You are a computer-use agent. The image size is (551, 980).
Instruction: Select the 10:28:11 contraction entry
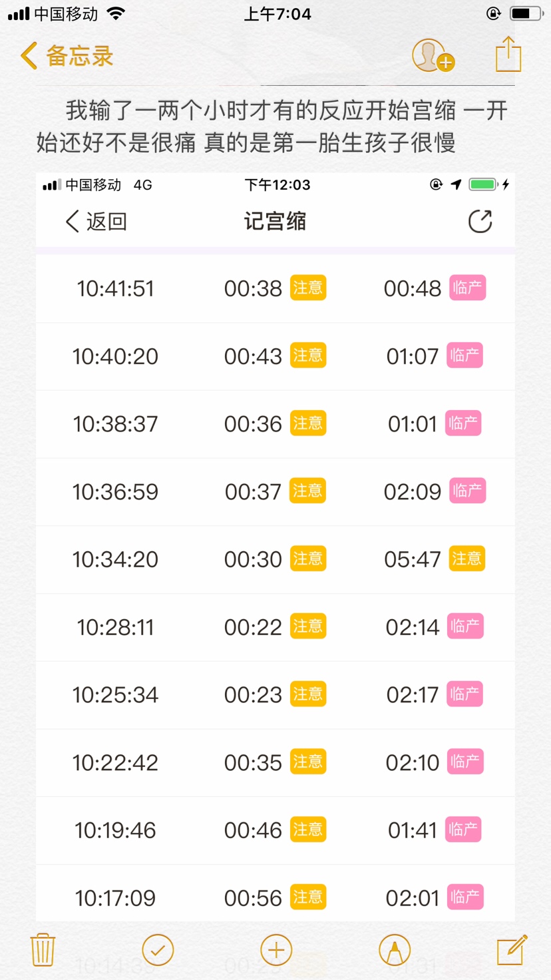click(x=115, y=627)
